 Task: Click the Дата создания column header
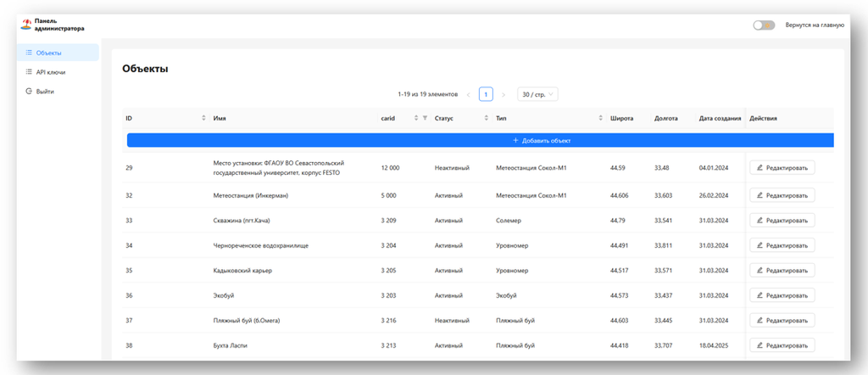[721, 118]
